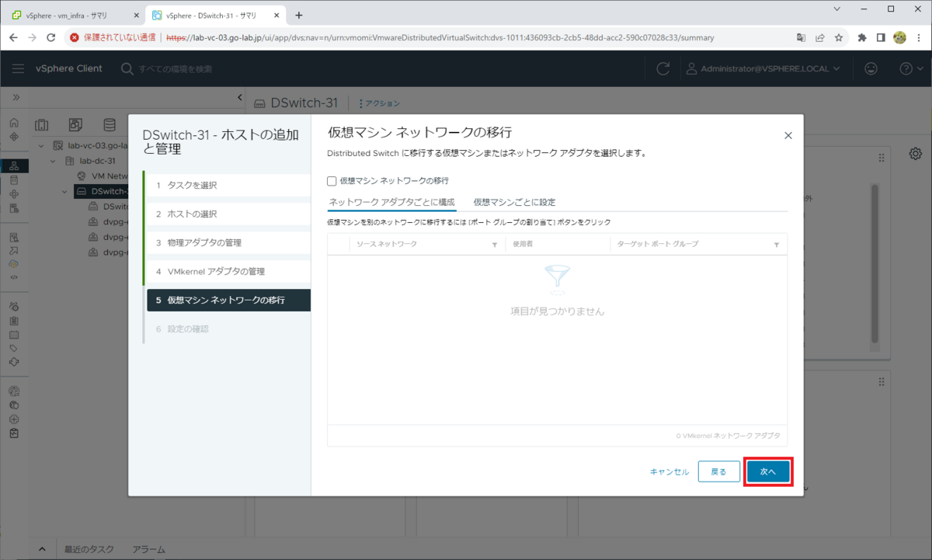Image resolution: width=932 pixels, height=560 pixels.
Task: Click 使用者 column header
Action: [522, 244]
